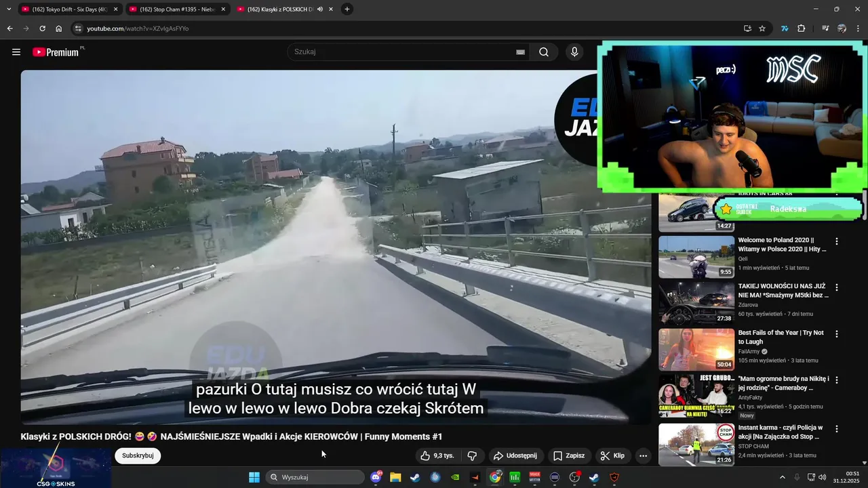Install app icon in address bar

coord(747,28)
